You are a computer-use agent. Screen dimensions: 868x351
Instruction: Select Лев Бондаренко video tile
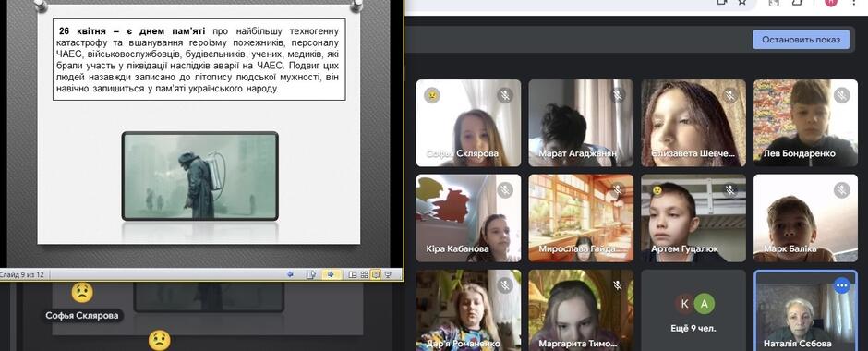pyautogui.click(x=805, y=123)
